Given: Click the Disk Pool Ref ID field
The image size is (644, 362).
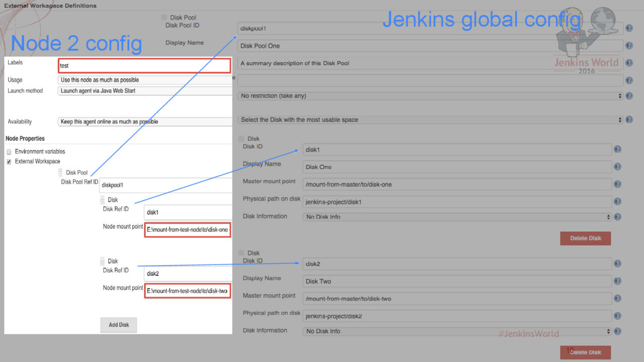Looking at the screenshot, I should tap(166, 185).
